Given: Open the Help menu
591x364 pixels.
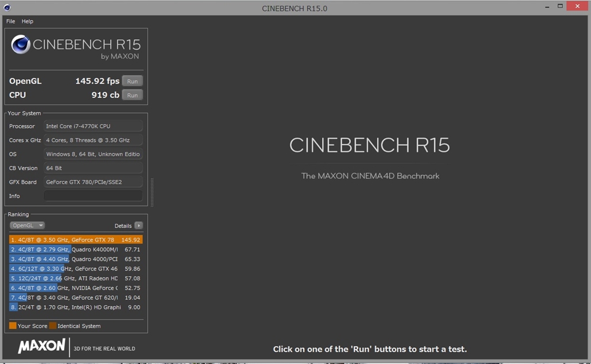Looking at the screenshot, I should [27, 21].
